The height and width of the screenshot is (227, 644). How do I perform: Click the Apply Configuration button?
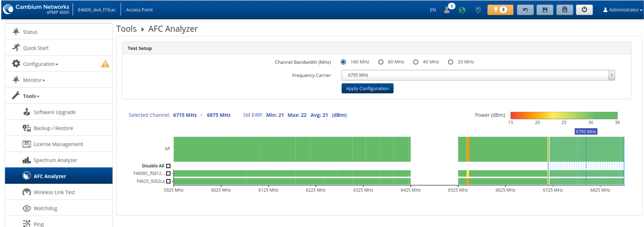coord(367,88)
